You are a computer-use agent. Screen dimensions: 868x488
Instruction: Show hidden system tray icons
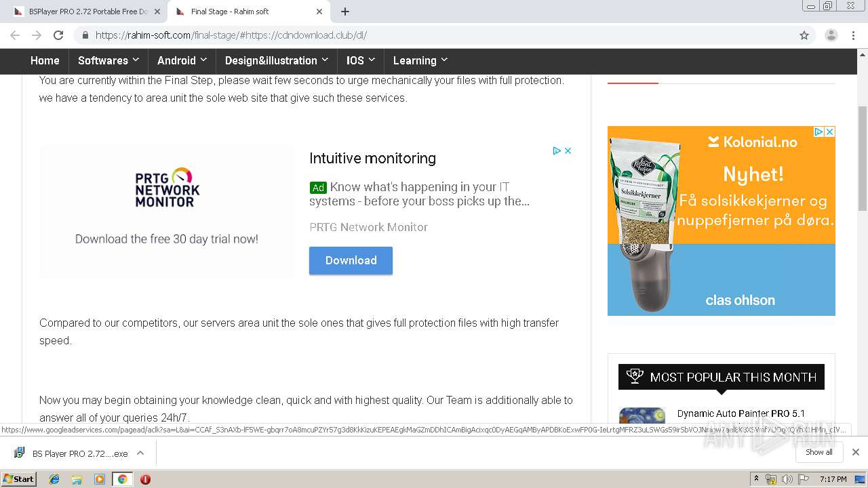(x=757, y=479)
